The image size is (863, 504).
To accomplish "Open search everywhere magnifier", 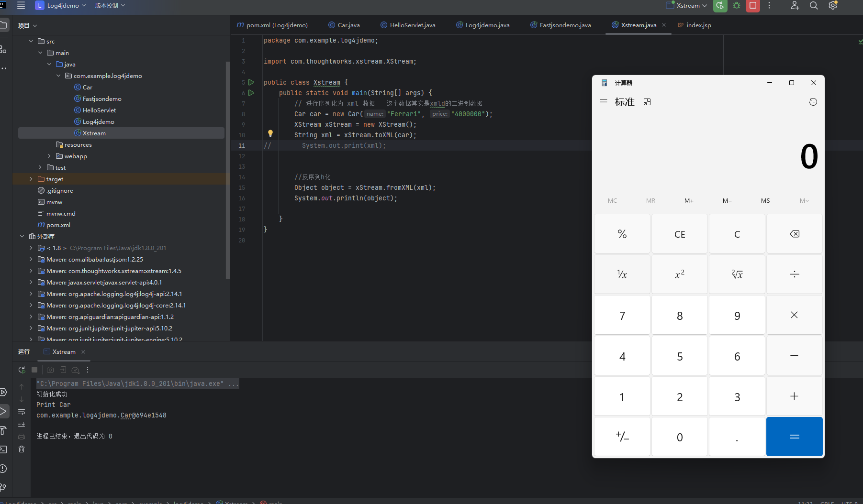I will coord(814,6).
